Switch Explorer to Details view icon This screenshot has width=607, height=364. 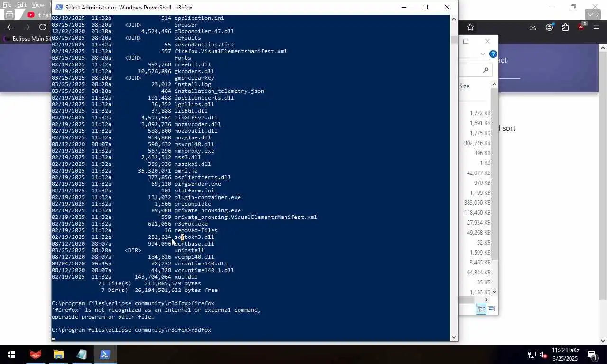click(481, 309)
